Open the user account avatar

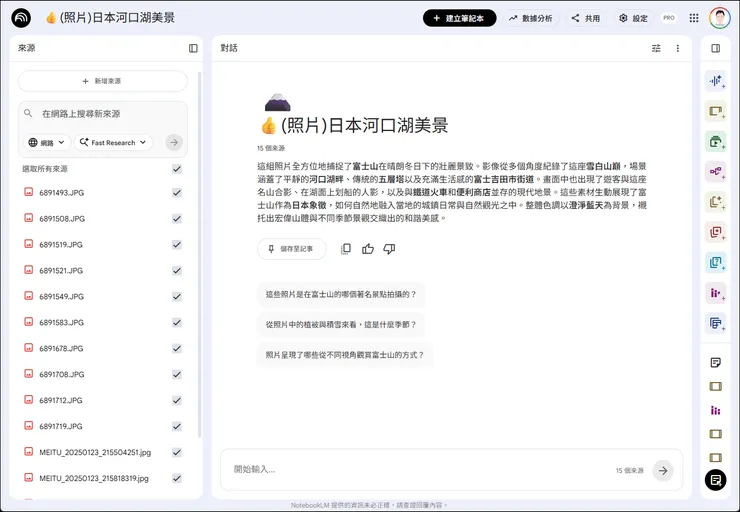coord(720,18)
